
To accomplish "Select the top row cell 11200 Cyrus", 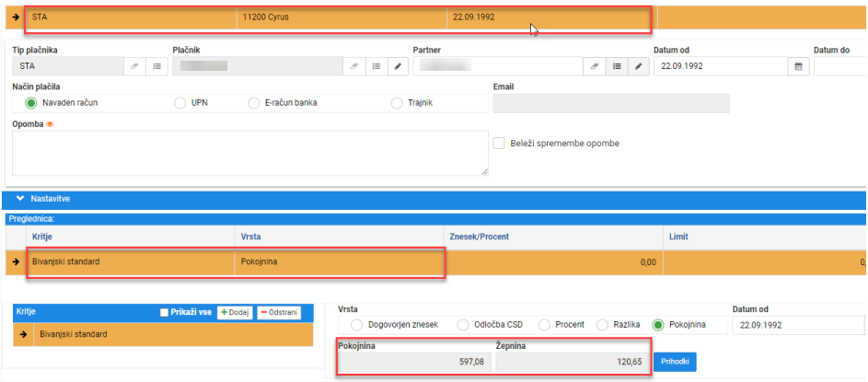I will click(x=341, y=17).
